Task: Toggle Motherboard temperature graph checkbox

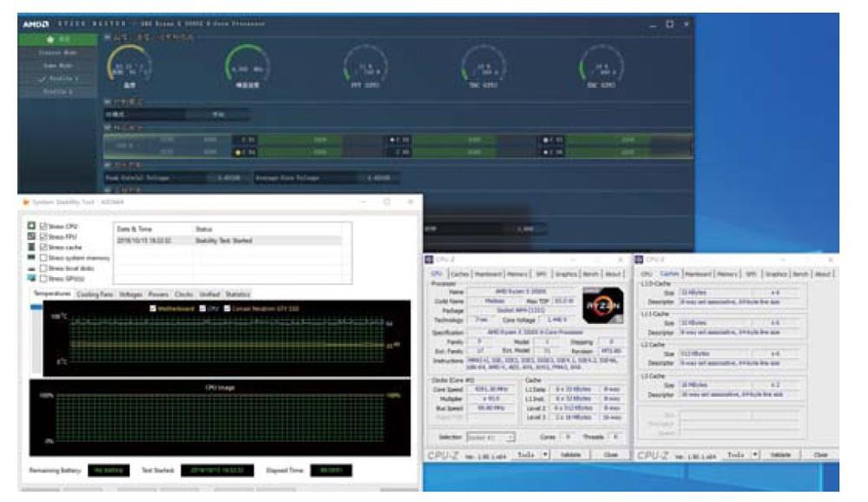Action: (153, 308)
